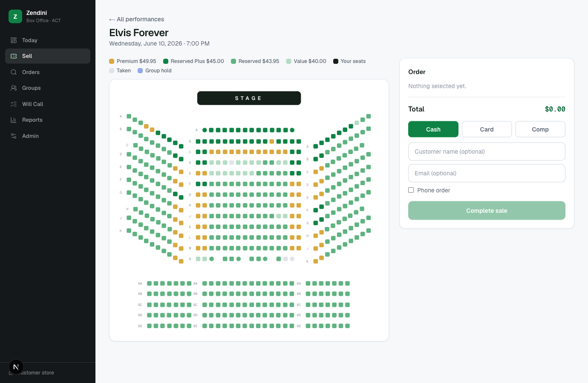Open the Groups people icon
588x383 pixels.
14,88
